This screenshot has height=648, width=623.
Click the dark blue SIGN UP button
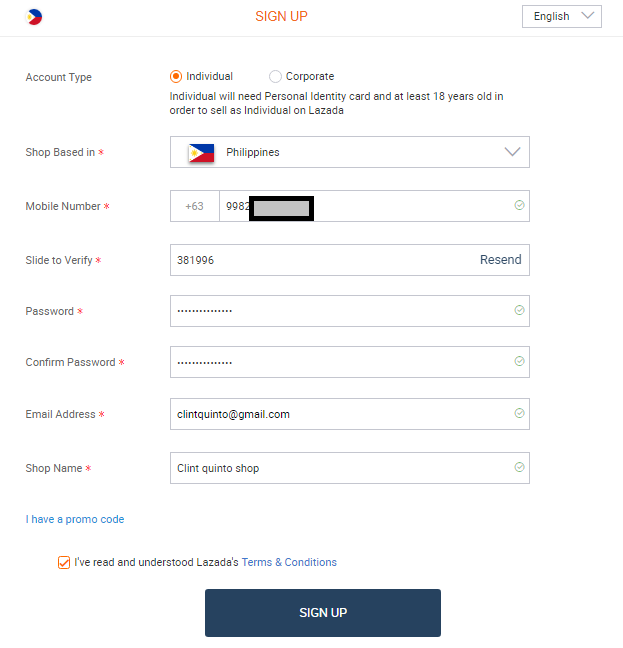(322, 612)
